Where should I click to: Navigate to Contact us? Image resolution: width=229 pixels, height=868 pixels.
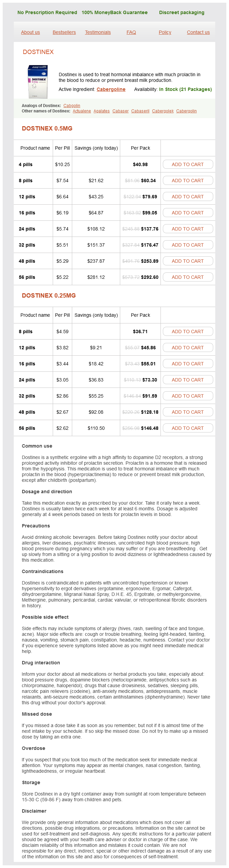(x=198, y=32)
